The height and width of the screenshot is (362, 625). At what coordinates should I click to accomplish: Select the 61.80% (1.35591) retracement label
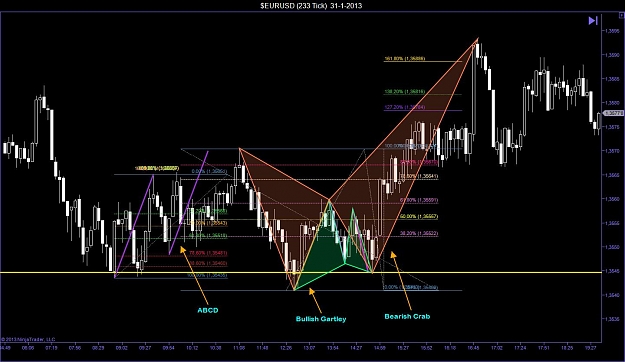(x=419, y=200)
